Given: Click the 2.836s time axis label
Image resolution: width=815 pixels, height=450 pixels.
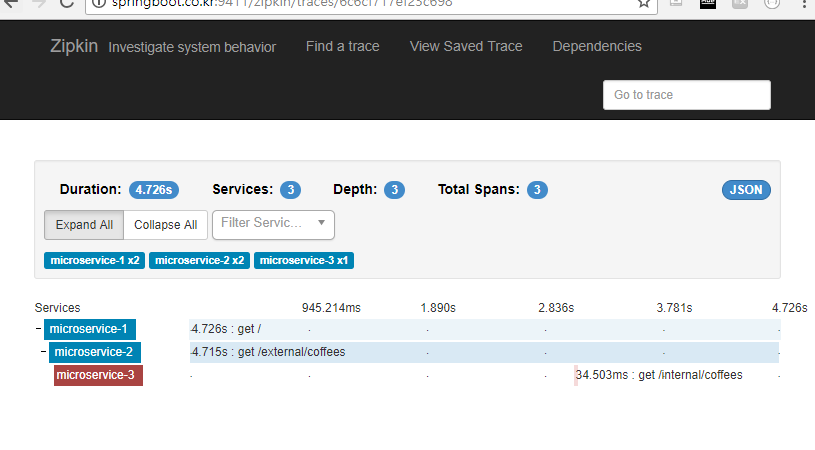Looking at the screenshot, I should tap(556, 308).
